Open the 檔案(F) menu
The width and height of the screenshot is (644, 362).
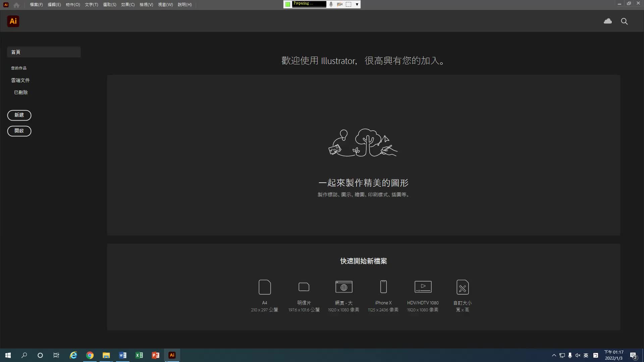tap(36, 5)
